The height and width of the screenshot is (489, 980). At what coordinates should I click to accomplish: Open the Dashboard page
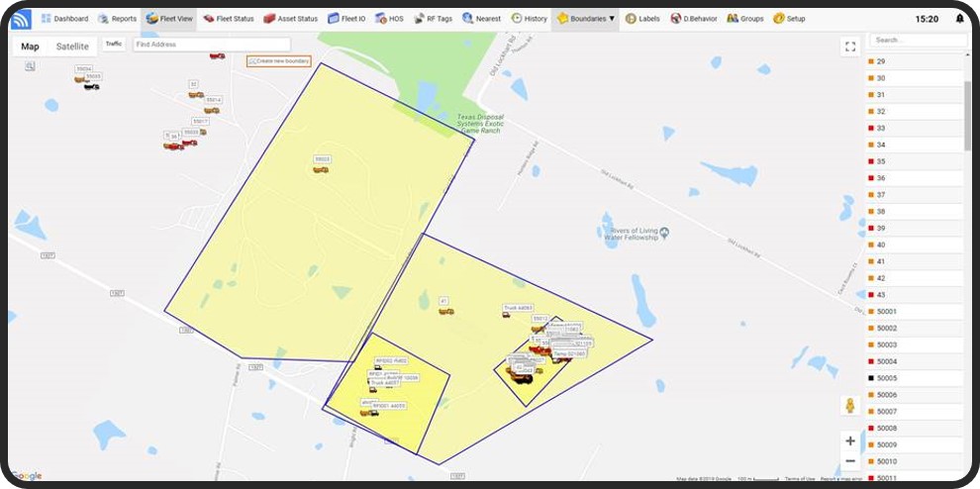[65, 19]
